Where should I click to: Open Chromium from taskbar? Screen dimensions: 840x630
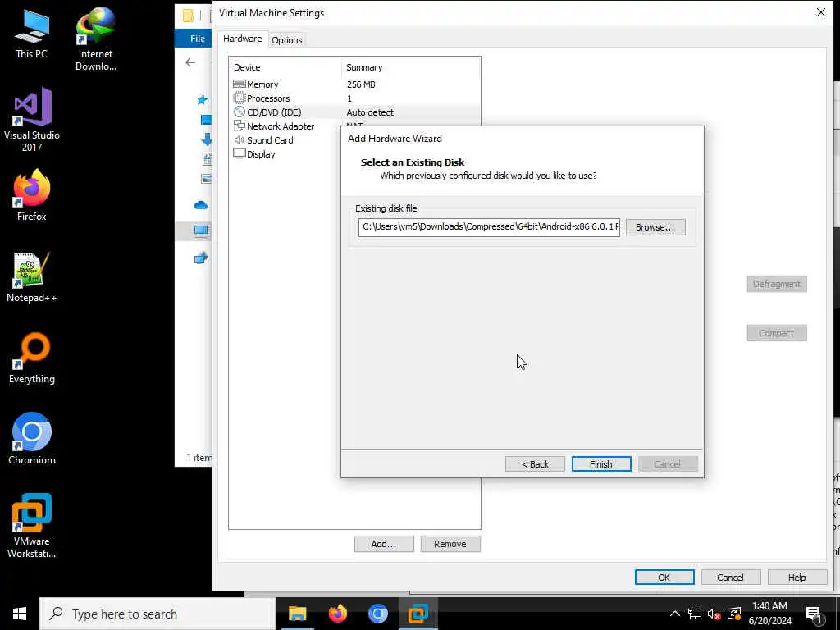coord(377,614)
